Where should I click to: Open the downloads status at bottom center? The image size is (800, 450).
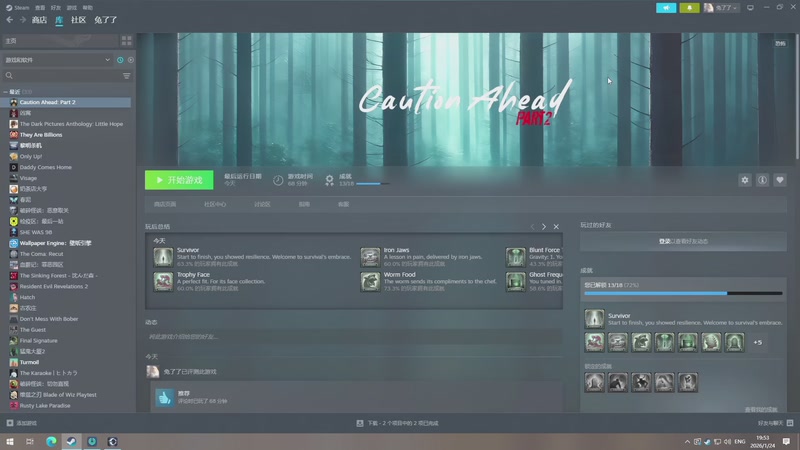click(x=397, y=423)
